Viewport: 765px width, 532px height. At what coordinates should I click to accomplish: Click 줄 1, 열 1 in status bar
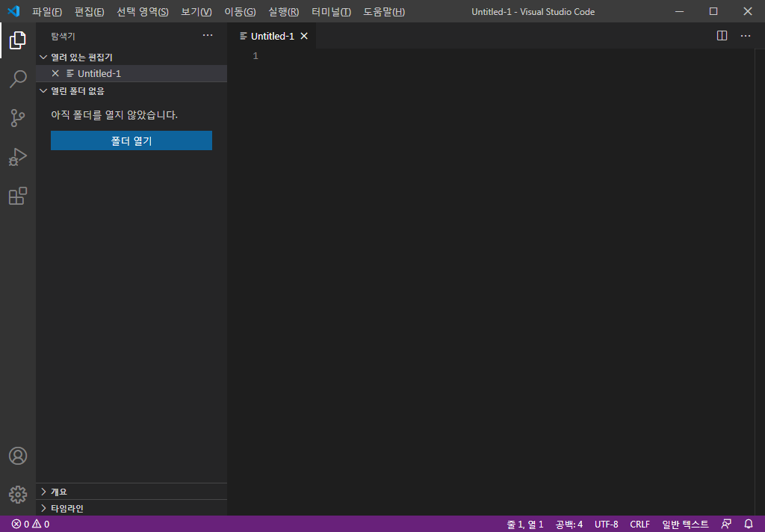click(525, 525)
